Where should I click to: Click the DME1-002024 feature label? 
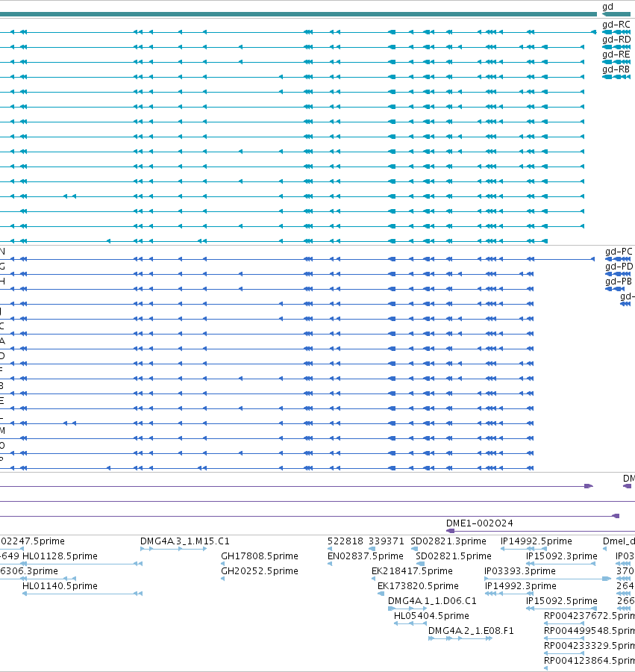(479, 523)
